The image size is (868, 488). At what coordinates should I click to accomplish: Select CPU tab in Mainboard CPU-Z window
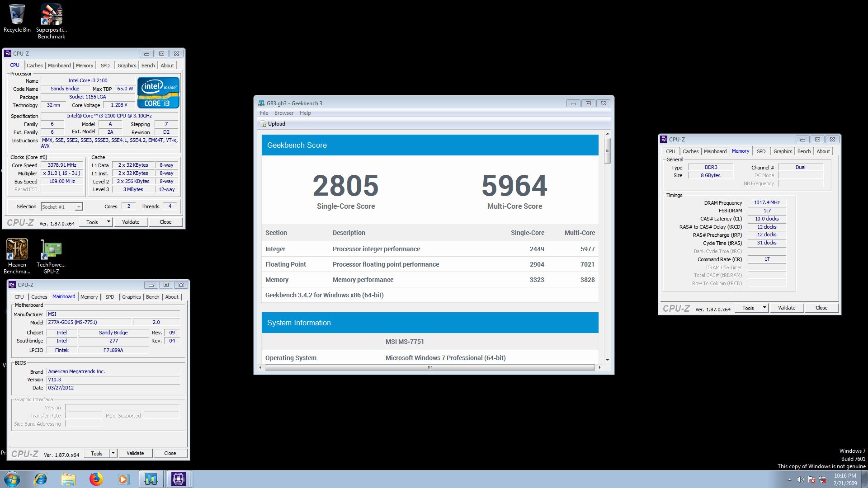pyautogui.click(x=19, y=297)
